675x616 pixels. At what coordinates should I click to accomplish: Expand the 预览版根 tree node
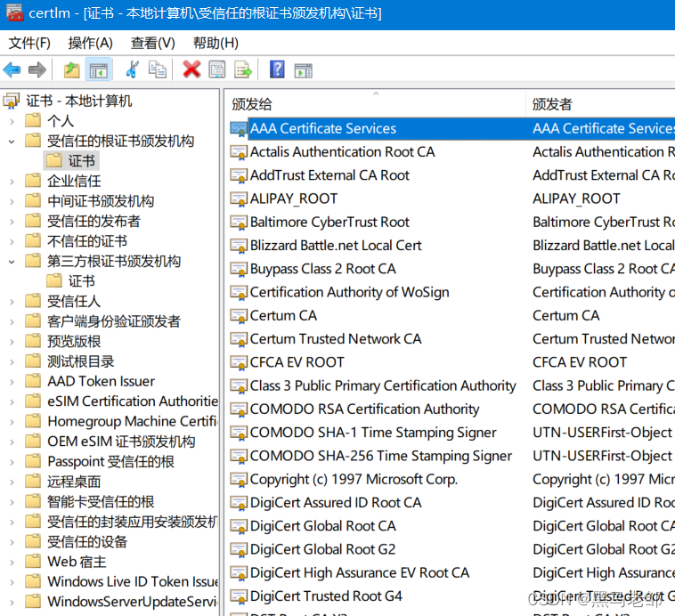coord(12,342)
